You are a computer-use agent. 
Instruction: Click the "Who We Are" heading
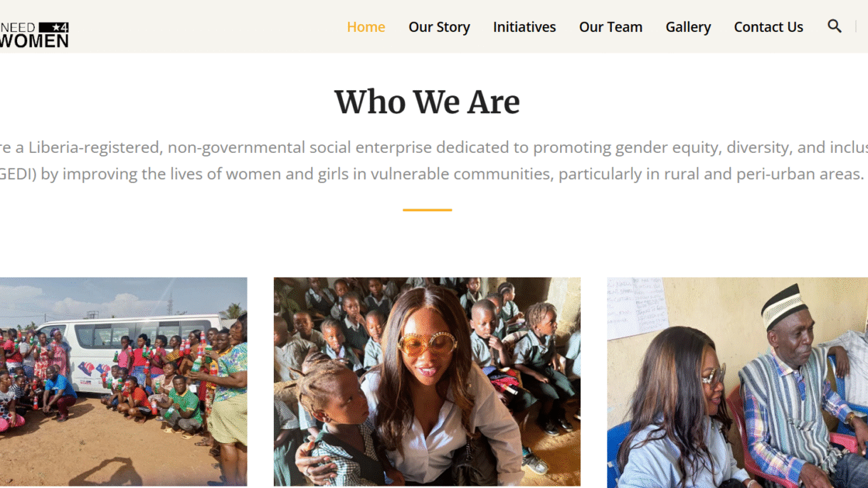click(427, 102)
